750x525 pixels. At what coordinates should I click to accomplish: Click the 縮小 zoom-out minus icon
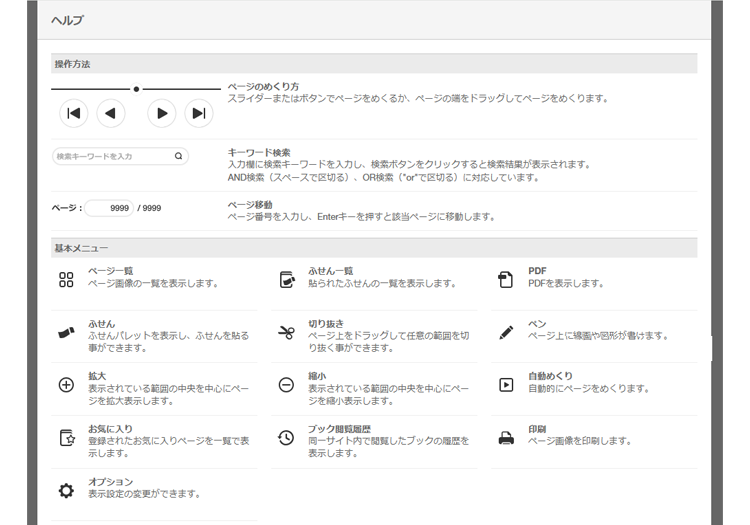pyautogui.click(x=286, y=385)
